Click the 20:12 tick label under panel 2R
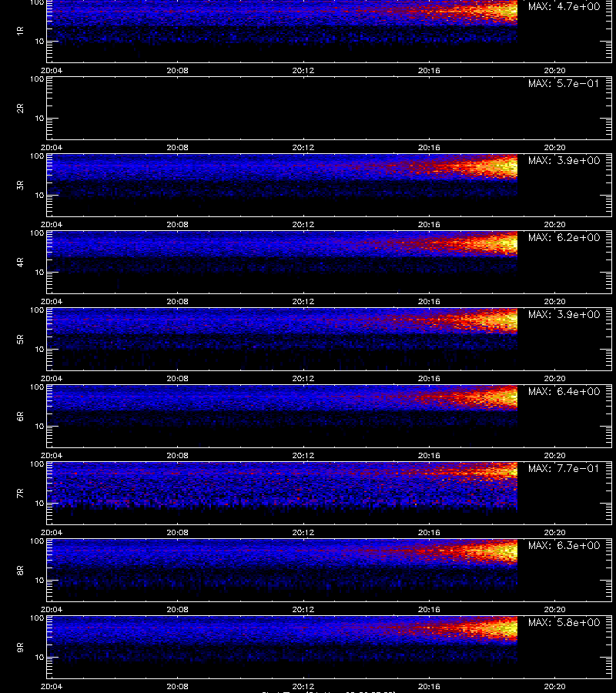This screenshot has width=616, height=693. click(x=303, y=148)
